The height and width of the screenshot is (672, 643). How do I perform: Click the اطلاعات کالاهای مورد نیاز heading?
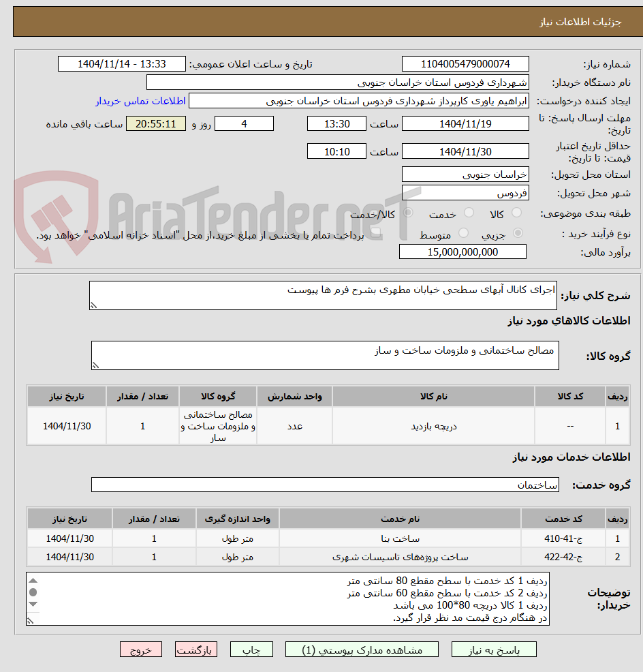[x=569, y=320]
